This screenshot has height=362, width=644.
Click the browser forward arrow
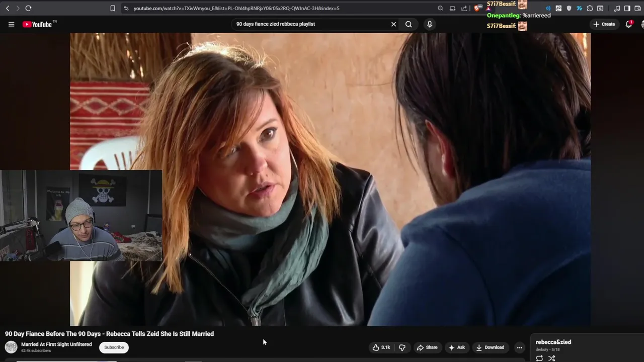click(18, 8)
